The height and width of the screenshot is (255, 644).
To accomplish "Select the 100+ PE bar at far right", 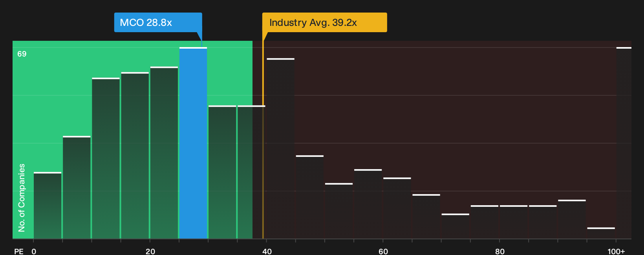I will click(624, 143).
